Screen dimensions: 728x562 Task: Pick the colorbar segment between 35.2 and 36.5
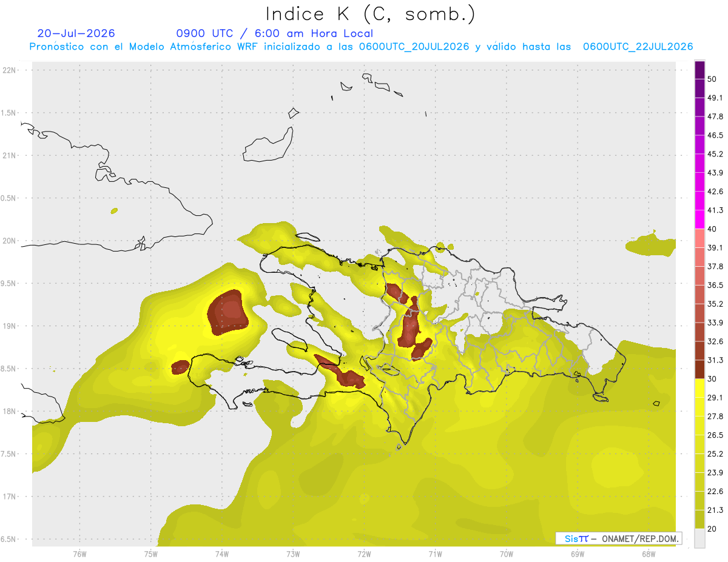(699, 295)
